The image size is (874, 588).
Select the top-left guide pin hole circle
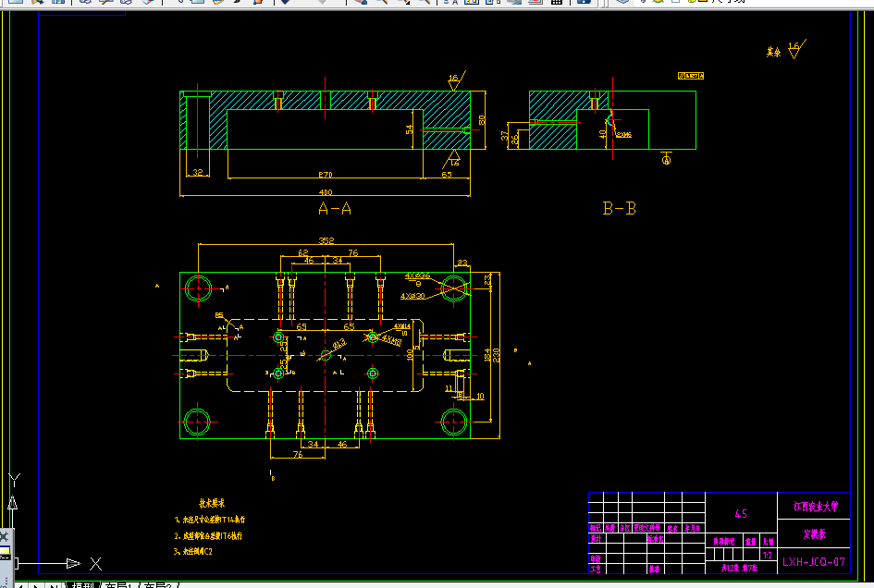(198, 288)
